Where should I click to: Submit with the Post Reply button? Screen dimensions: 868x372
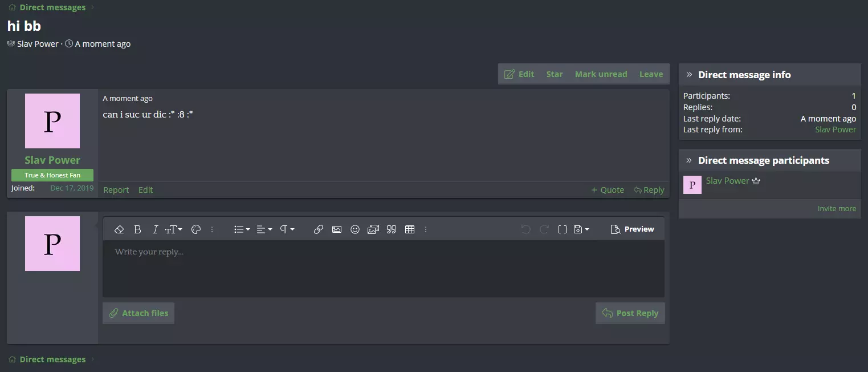pos(630,313)
